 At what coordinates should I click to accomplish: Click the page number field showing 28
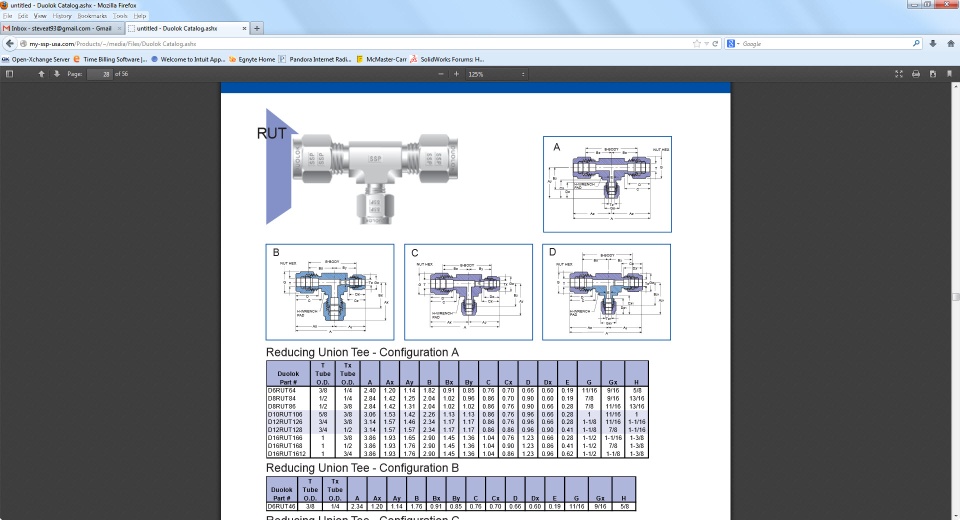click(100, 74)
